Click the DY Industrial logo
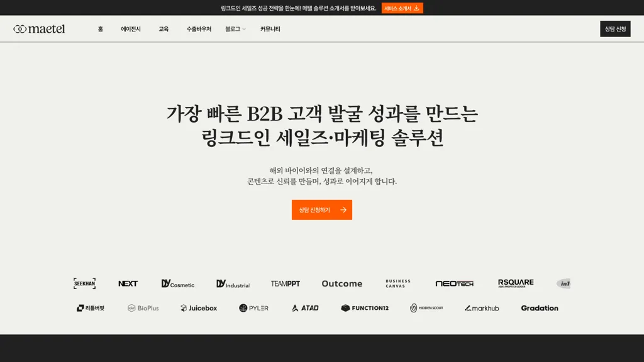The height and width of the screenshot is (362, 644). [x=233, y=283]
